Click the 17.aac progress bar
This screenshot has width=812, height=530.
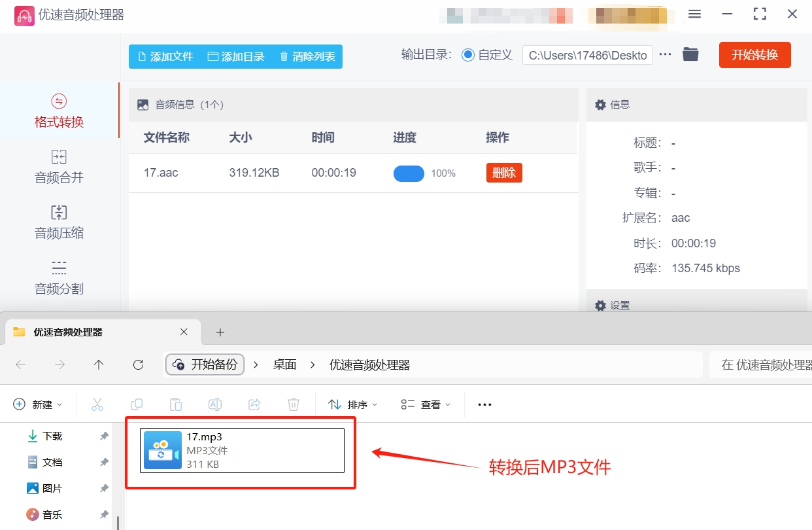pyautogui.click(x=409, y=173)
